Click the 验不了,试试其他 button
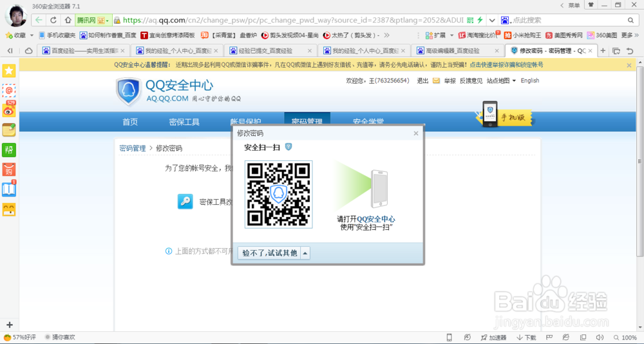This screenshot has height=344, width=644. coord(269,253)
